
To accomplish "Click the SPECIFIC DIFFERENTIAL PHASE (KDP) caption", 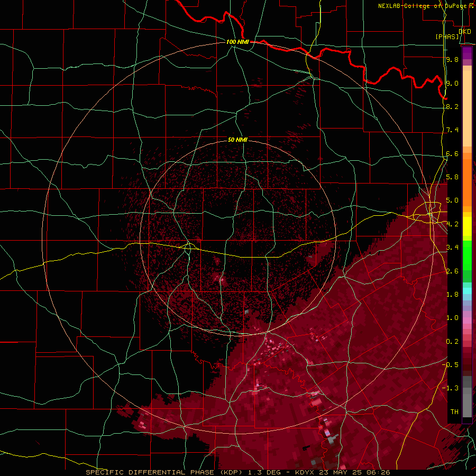I will pos(164,472).
